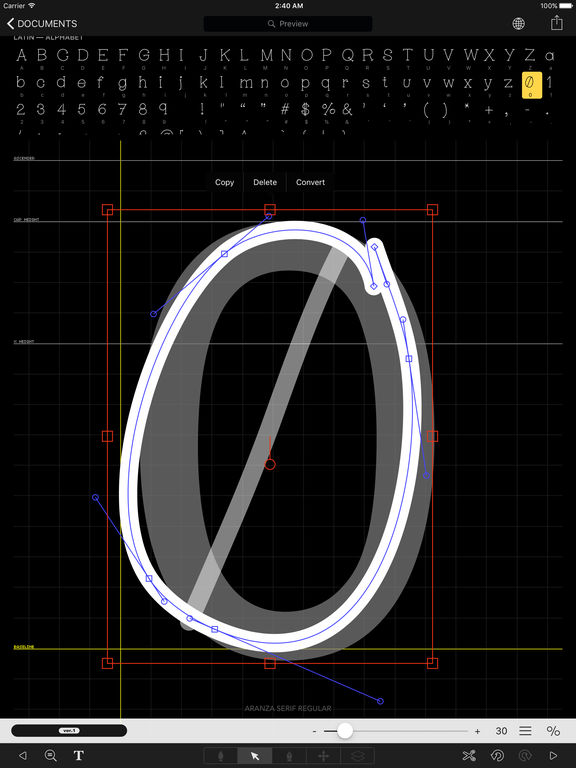Open the hamburger menu icon
The image size is (576, 768).
coord(526,731)
